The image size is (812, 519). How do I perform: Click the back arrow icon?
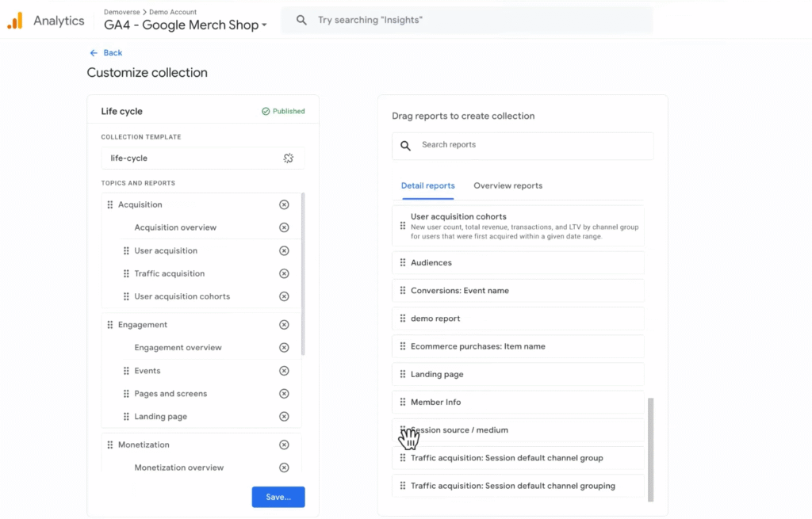(x=94, y=53)
